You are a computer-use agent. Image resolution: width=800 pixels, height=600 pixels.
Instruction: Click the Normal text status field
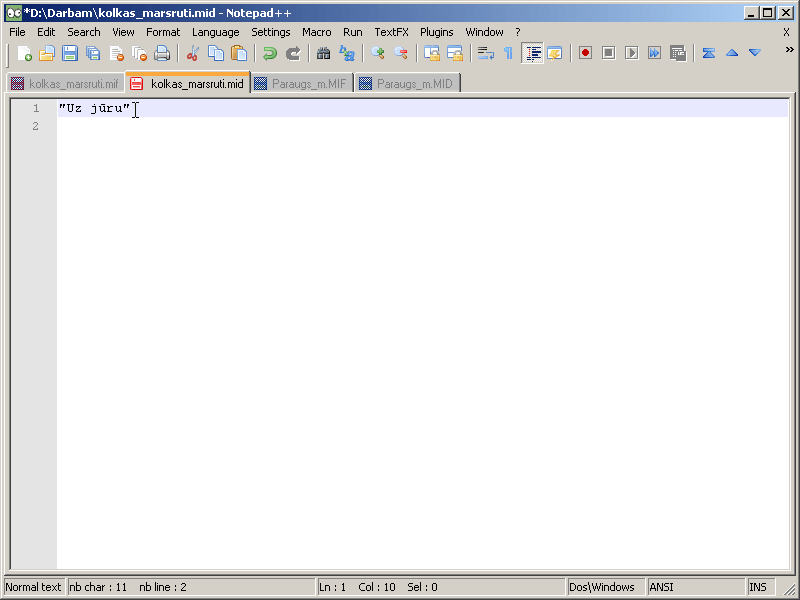[x=34, y=587]
